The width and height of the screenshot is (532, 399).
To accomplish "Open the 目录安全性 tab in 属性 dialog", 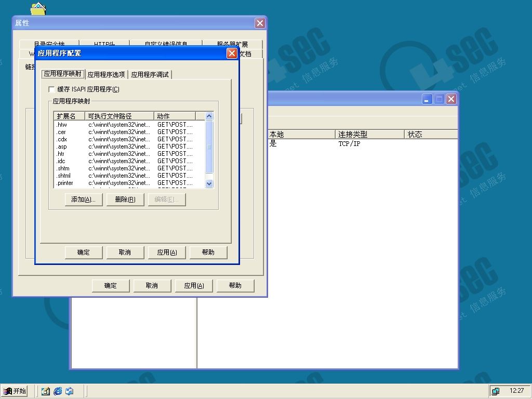I will [x=49, y=44].
